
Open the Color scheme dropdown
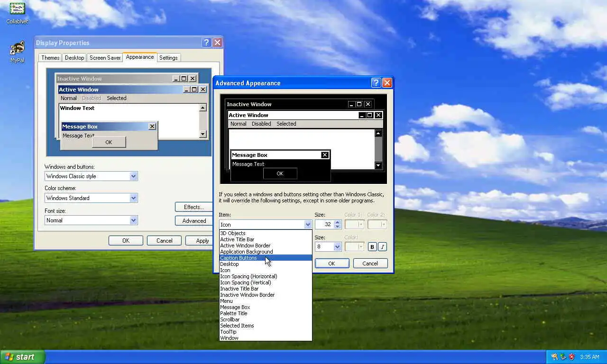pos(133,198)
